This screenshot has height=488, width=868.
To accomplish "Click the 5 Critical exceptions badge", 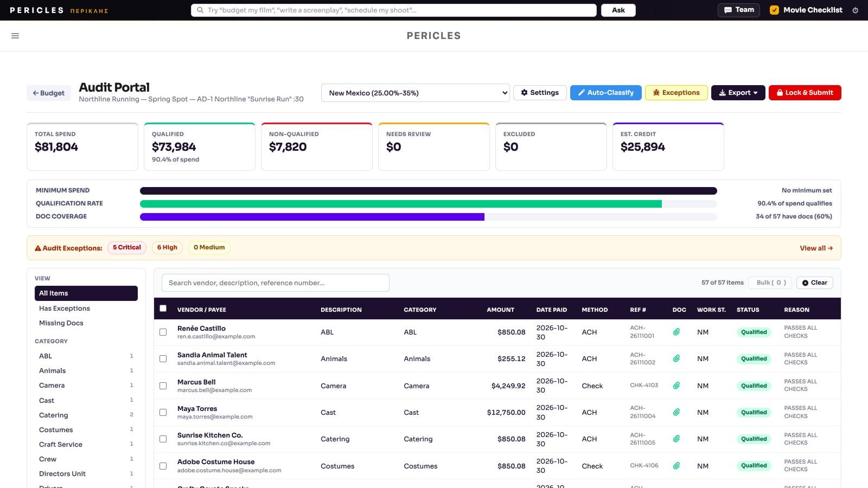I will [x=127, y=248].
